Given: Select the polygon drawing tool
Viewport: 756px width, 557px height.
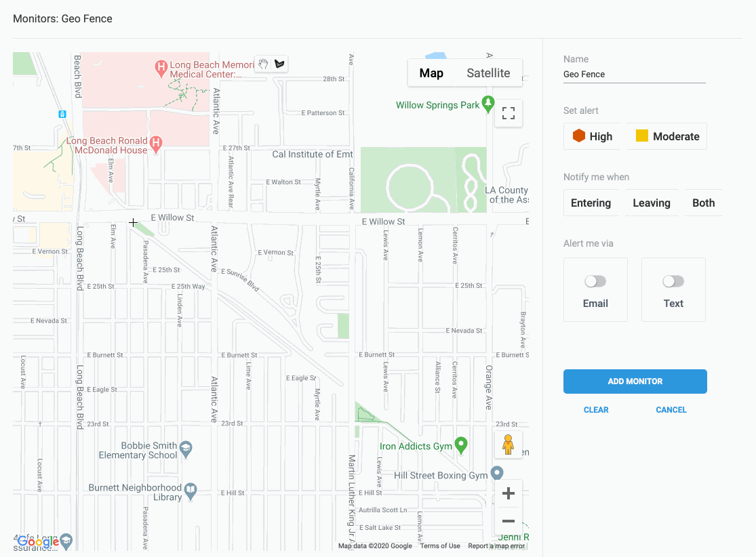Looking at the screenshot, I should click(x=279, y=63).
